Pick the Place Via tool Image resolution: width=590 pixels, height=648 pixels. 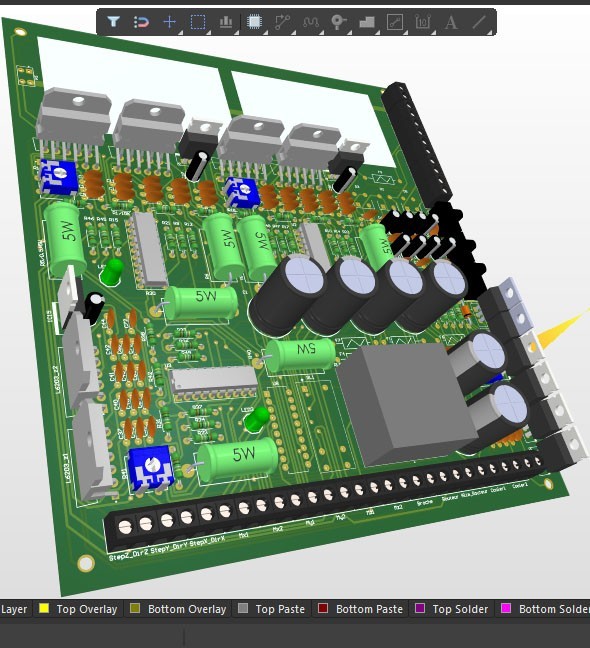pyautogui.click(x=338, y=22)
